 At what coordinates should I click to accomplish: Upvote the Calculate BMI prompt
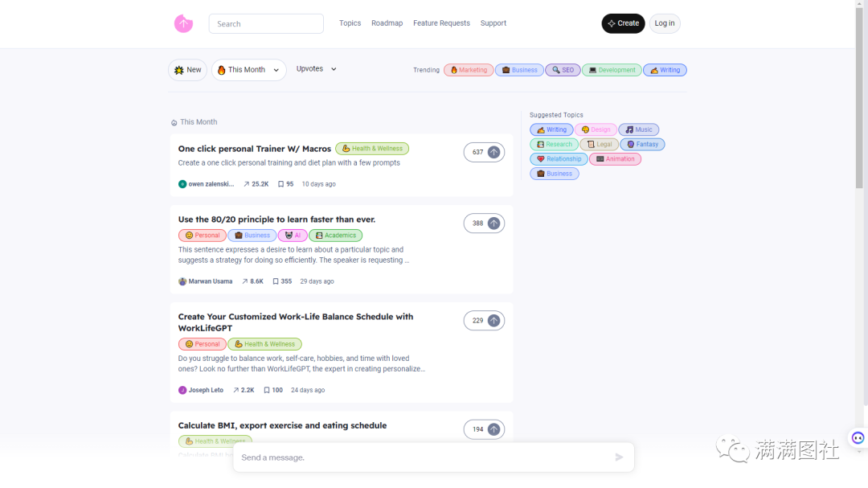493,429
